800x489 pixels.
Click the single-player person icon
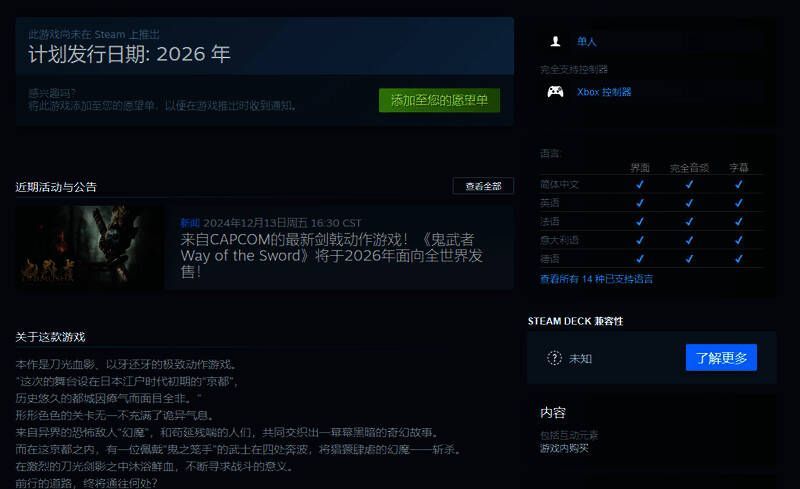pyautogui.click(x=555, y=41)
